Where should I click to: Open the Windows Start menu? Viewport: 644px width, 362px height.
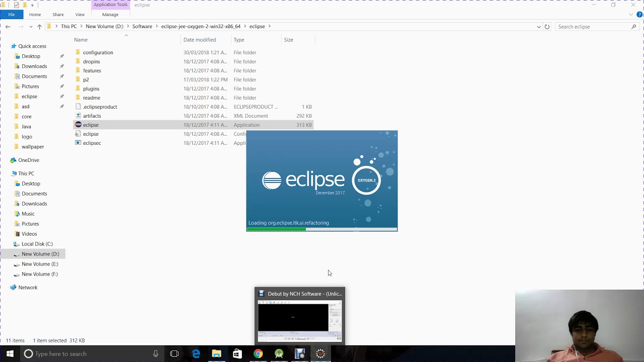pos(10,354)
